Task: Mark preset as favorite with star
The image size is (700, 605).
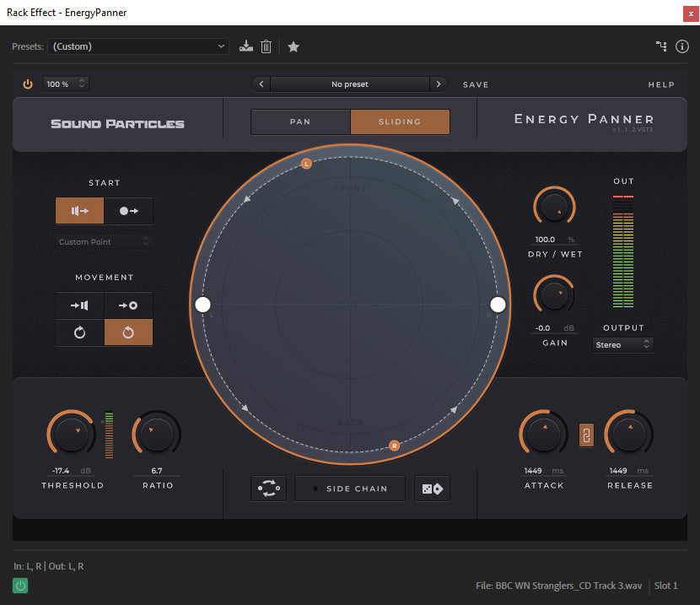Action: [293, 46]
